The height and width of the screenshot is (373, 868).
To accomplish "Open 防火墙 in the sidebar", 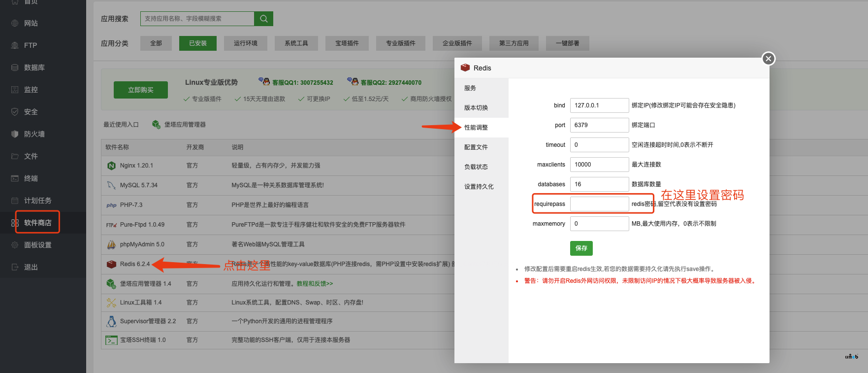I will (x=34, y=134).
